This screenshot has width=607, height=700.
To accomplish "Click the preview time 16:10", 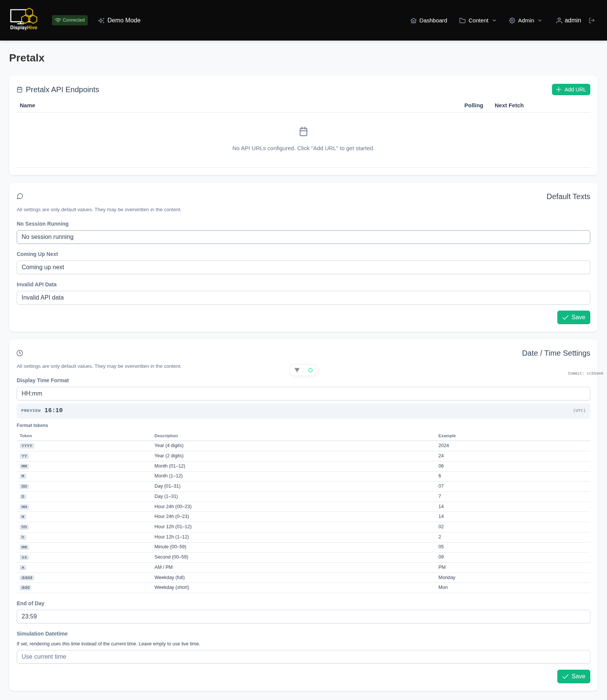I will pos(53,411).
